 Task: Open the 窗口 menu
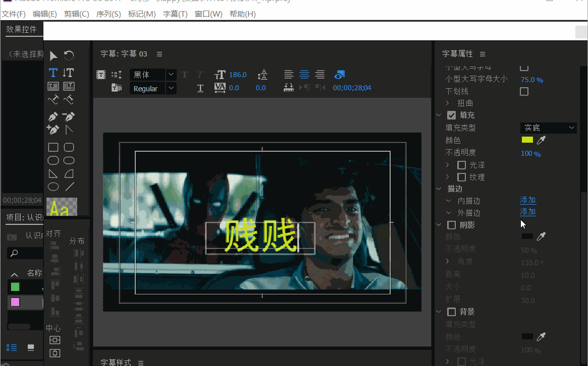point(207,14)
